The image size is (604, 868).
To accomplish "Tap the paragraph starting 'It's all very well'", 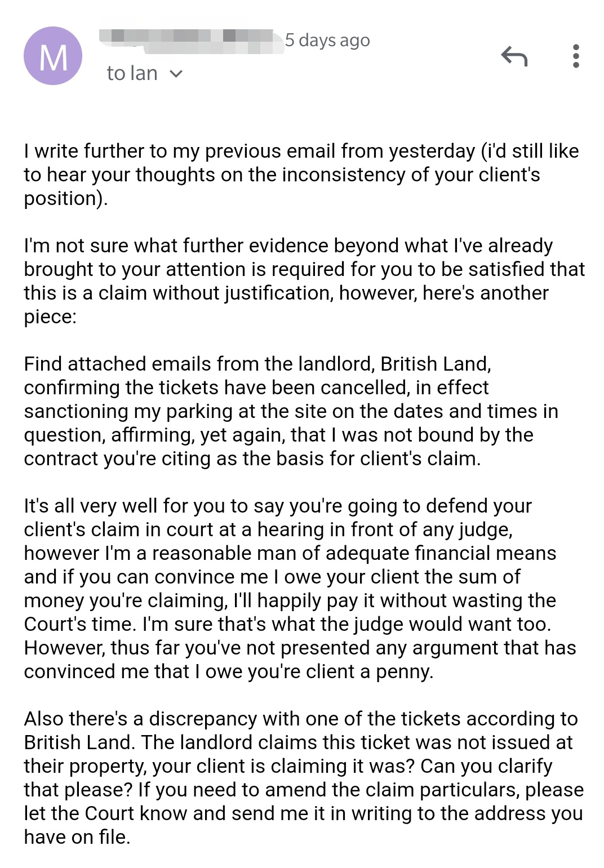I will (x=300, y=589).
